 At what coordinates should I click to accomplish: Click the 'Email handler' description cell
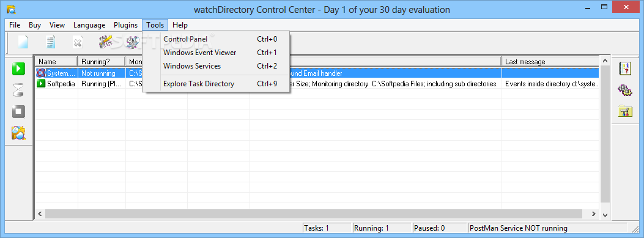(x=396, y=73)
